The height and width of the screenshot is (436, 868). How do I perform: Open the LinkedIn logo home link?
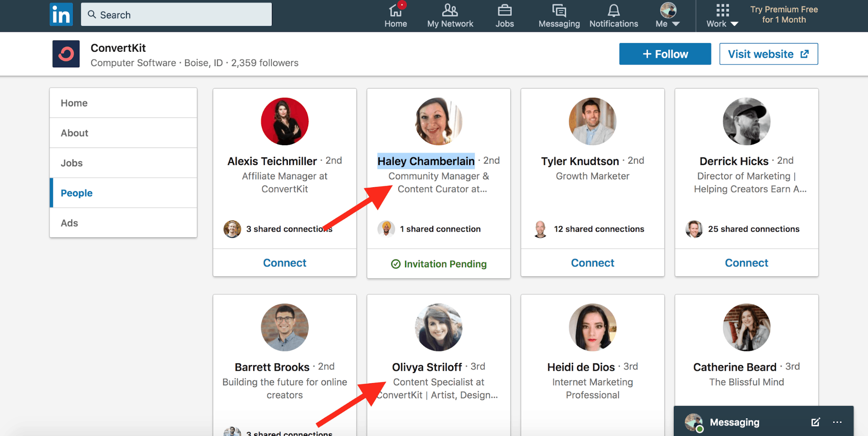click(61, 14)
